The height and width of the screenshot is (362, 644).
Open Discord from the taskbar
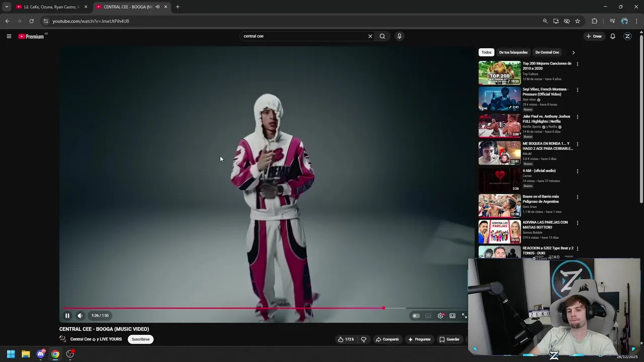coord(41,354)
